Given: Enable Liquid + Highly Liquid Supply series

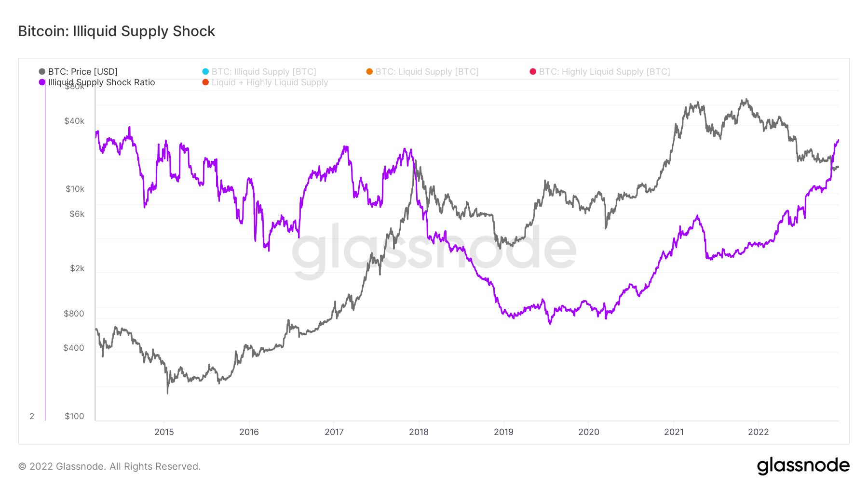Looking at the screenshot, I should [x=265, y=82].
